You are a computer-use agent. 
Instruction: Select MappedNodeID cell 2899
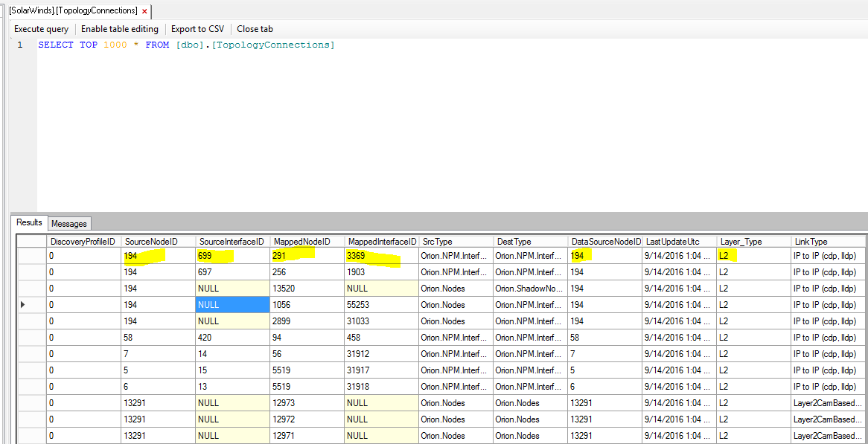[x=307, y=321]
